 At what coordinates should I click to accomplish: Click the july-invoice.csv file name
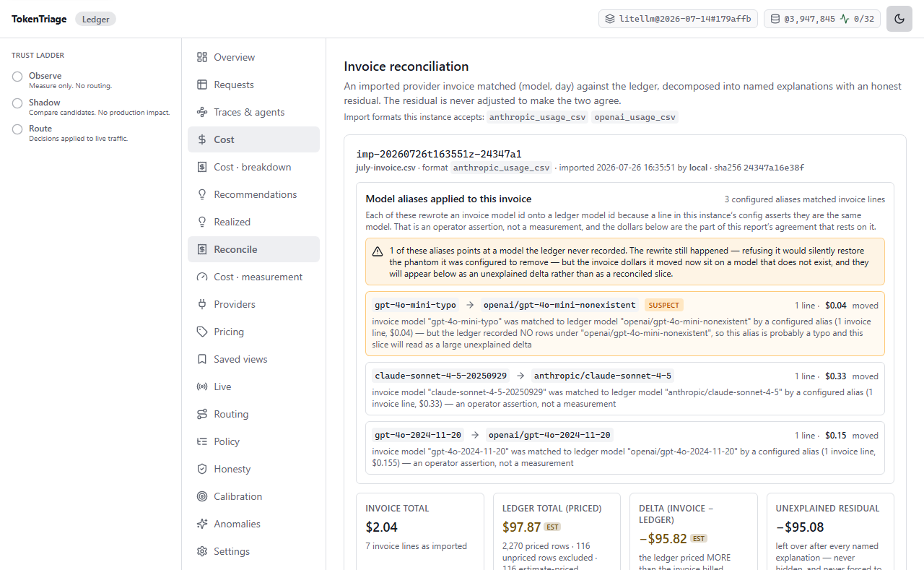click(x=385, y=168)
